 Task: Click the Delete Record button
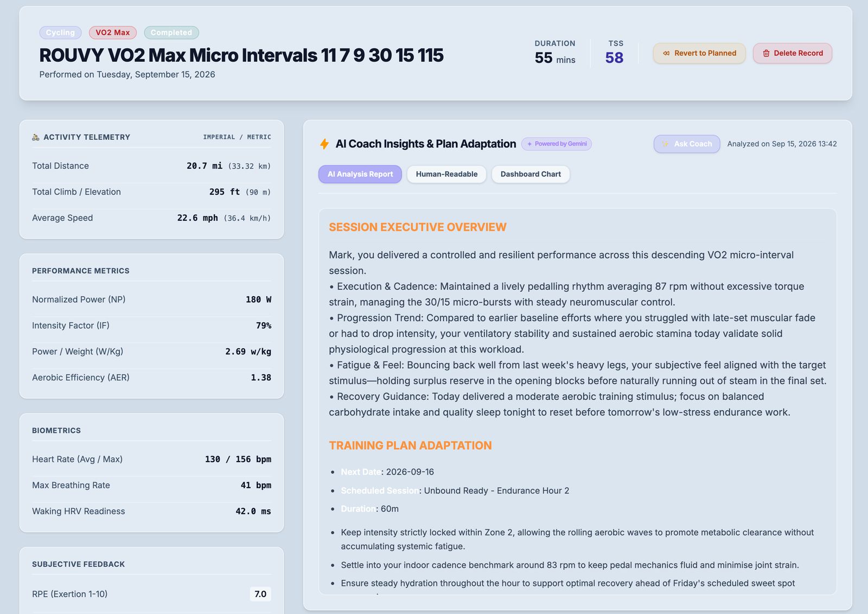792,53
